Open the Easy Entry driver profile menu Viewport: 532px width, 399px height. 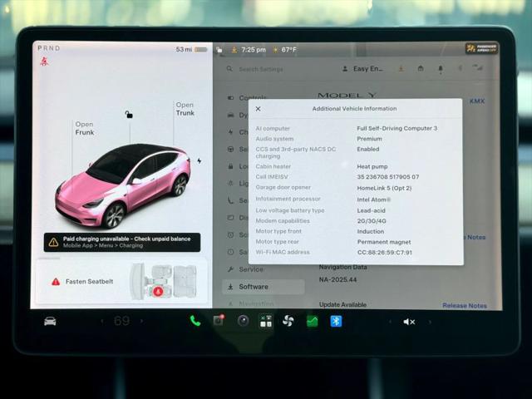coord(362,69)
